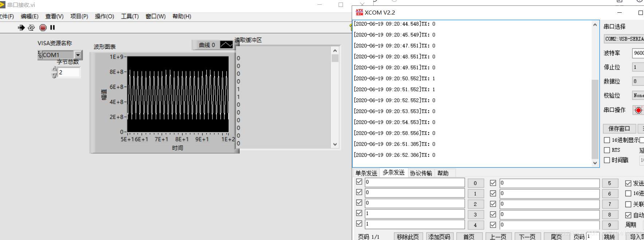The image size is (644, 240).
Task: Toggle the 自动 auto-send checkbox
Action: (x=628, y=215)
